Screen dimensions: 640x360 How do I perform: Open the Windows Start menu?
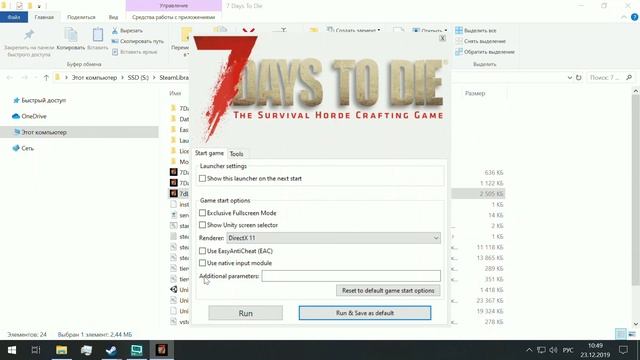[x=12, y=350]
